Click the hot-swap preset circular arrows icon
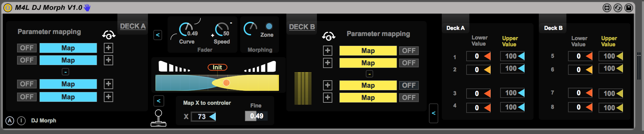The image size is (644, 134). click(618, 7)
